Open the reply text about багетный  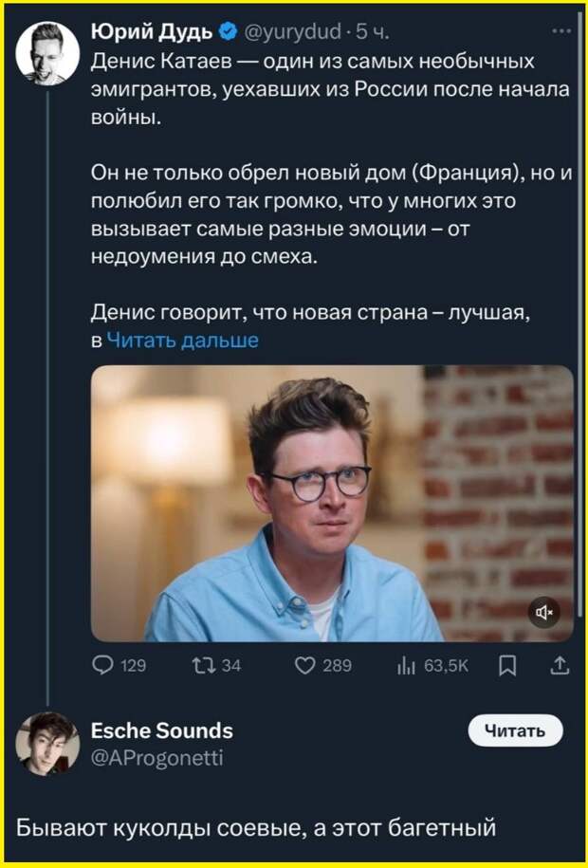pos(256,827)
